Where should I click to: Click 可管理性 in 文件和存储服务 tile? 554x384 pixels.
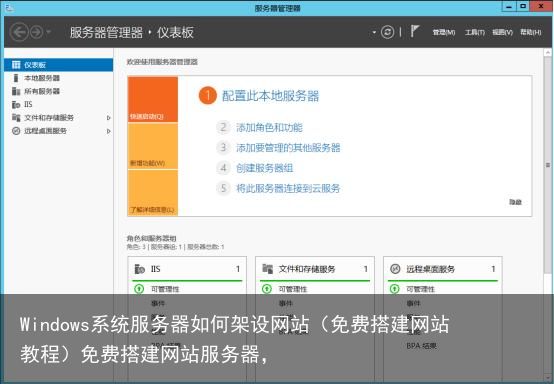coord(293,289)
